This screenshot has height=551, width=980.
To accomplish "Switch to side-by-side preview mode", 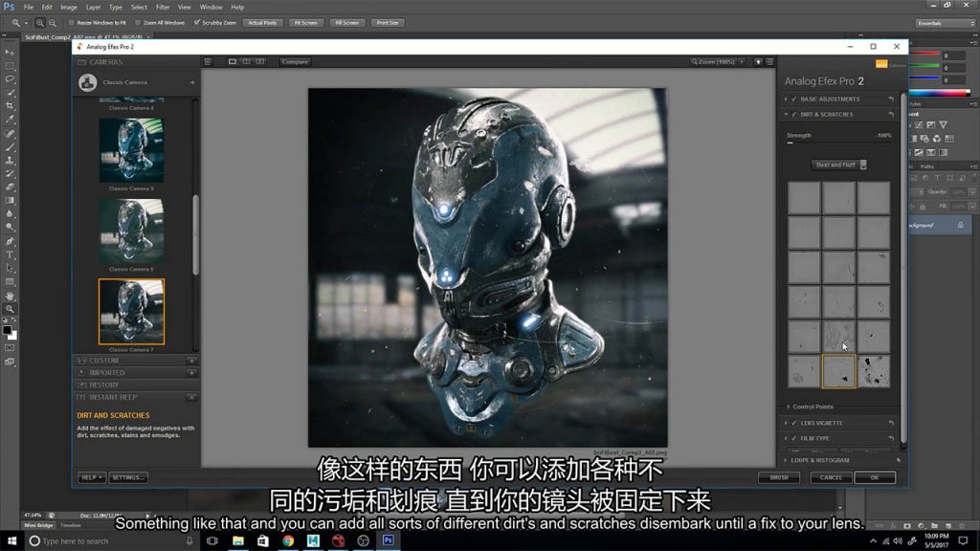I will [260, 62].
